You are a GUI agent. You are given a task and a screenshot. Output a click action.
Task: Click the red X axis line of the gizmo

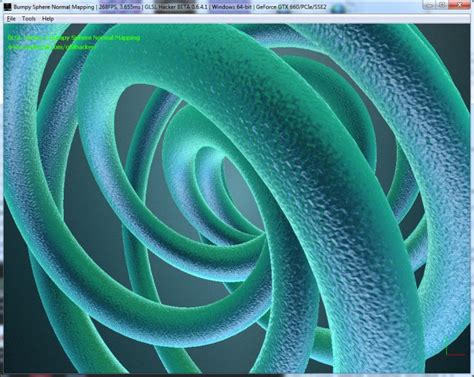point(456,355)
